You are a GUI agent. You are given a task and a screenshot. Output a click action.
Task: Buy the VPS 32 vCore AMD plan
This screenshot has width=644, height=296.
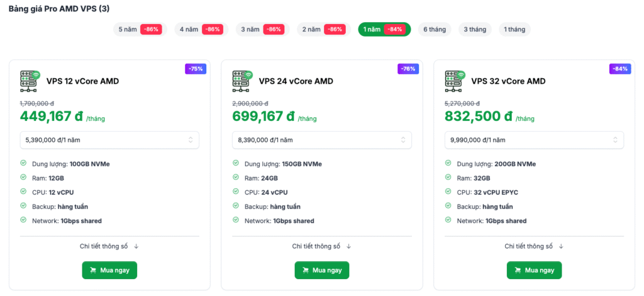535,270
